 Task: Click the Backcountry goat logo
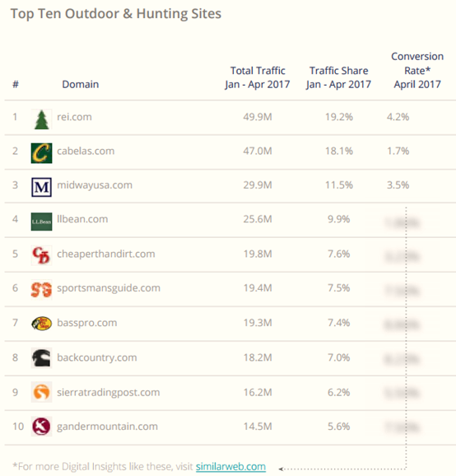click(41, 358)
